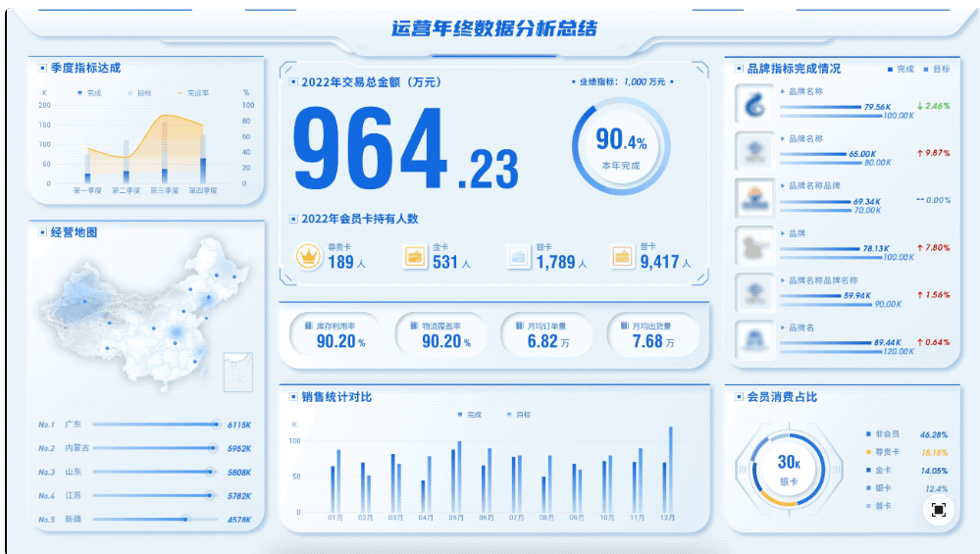980x554 pixels.
Task: Expand the 品牌名 row triangle above 89.44K
Action: [783, 327]
